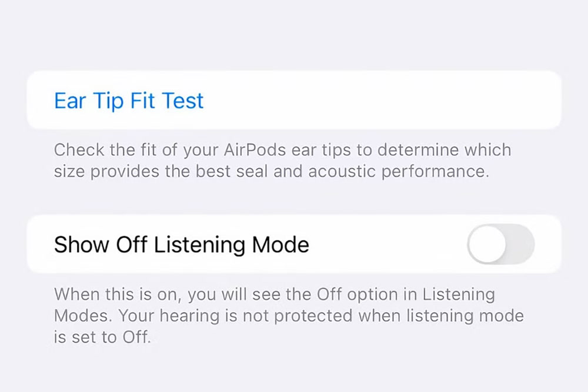Open the Ear Tip Fit Test
Viewport: 588px width, 392px height.
(x=129, y=100)
